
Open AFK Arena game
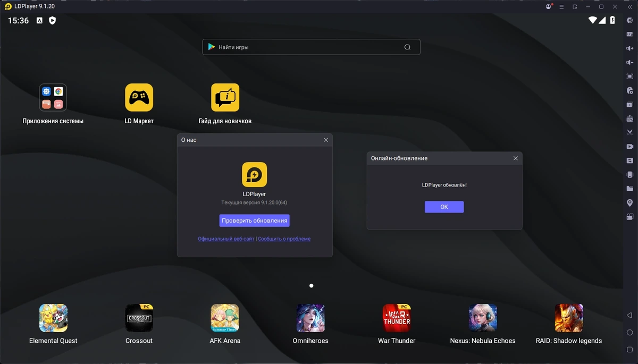pos(225,318)
